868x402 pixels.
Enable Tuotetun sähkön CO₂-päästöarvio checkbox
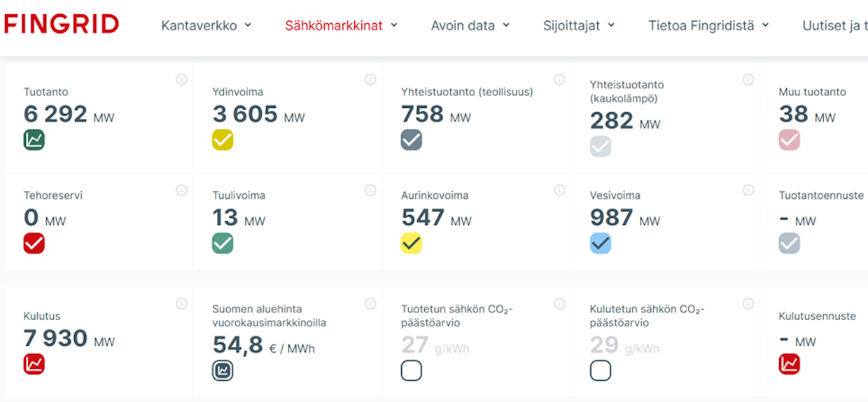coord(412,370)
